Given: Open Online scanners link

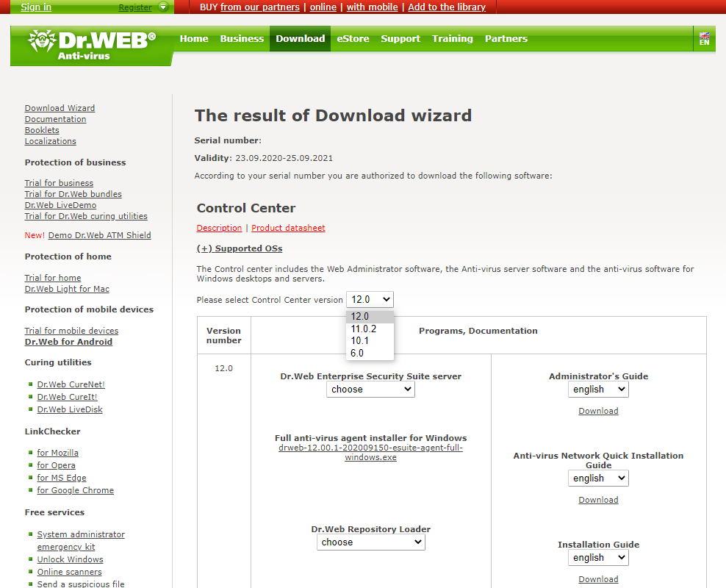Looking at the screenshot, I should (x=70, y=572).
